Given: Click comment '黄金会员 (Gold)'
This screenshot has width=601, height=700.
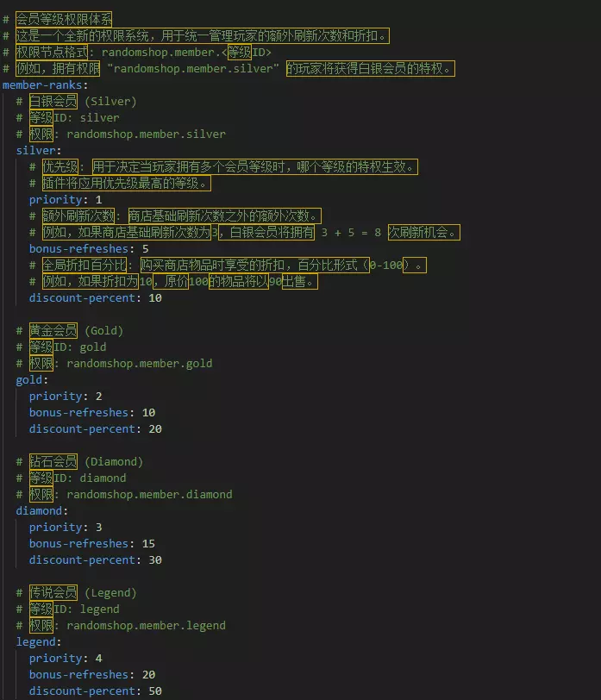Looking at the screenshot, I should pyautogui.click(x=70, y=330).
